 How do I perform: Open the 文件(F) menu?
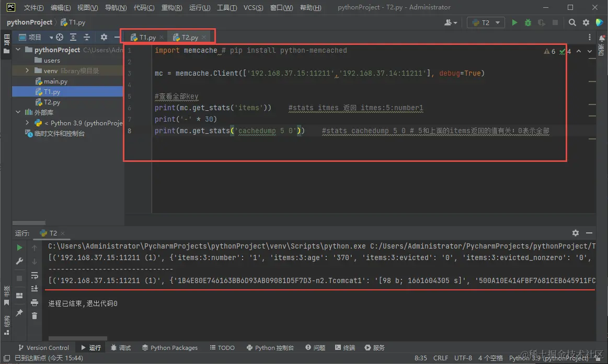[33, 7]
